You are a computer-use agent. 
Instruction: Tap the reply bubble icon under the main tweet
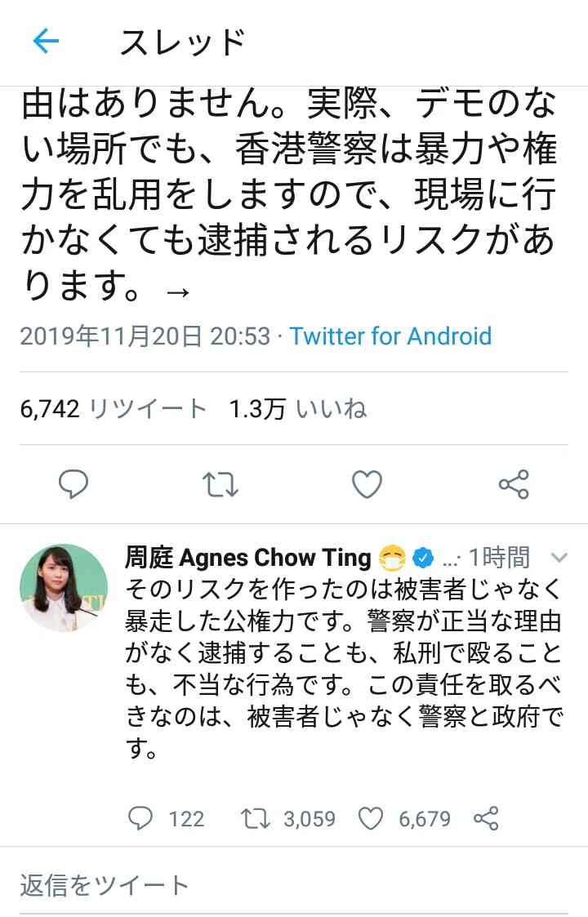click(x=73, y=484)
